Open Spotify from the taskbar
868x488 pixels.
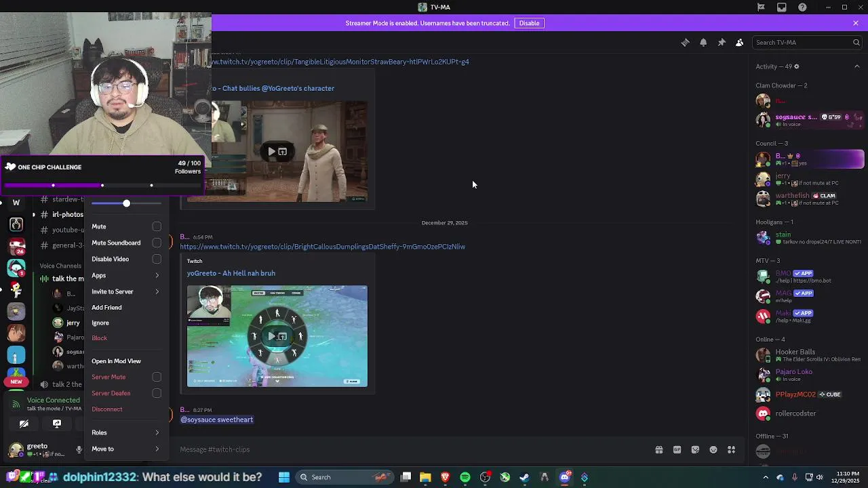point(465,477)
